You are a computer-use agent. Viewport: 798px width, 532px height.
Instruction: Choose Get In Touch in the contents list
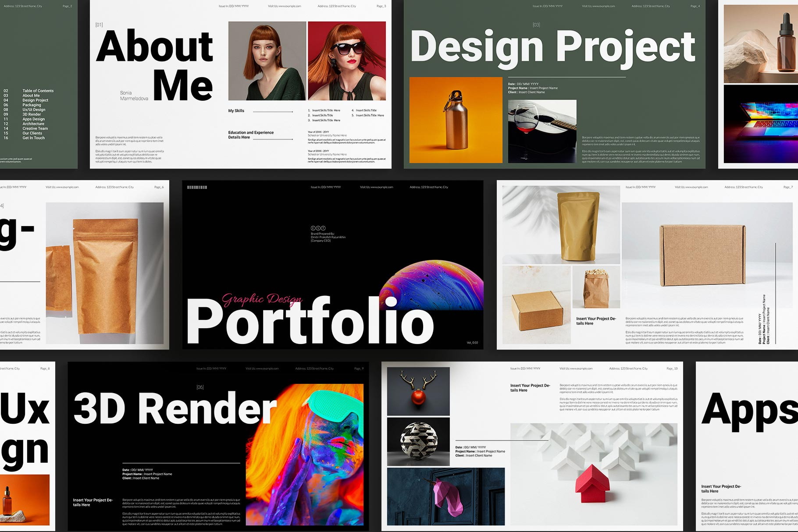(x=33, y=138)
